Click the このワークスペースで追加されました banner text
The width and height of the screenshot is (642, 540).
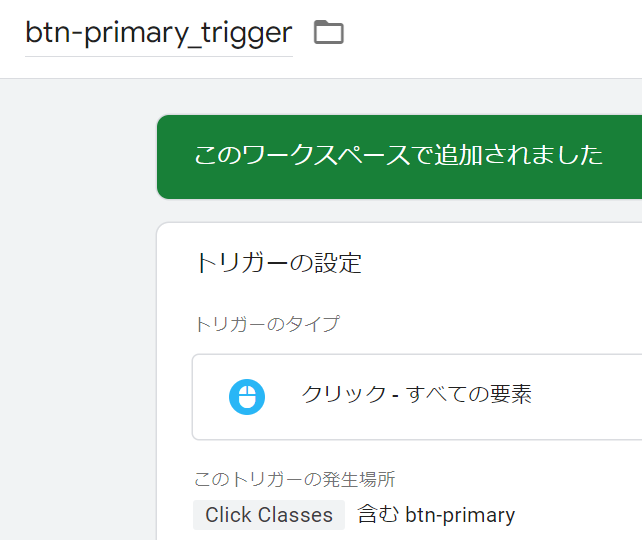398,155
